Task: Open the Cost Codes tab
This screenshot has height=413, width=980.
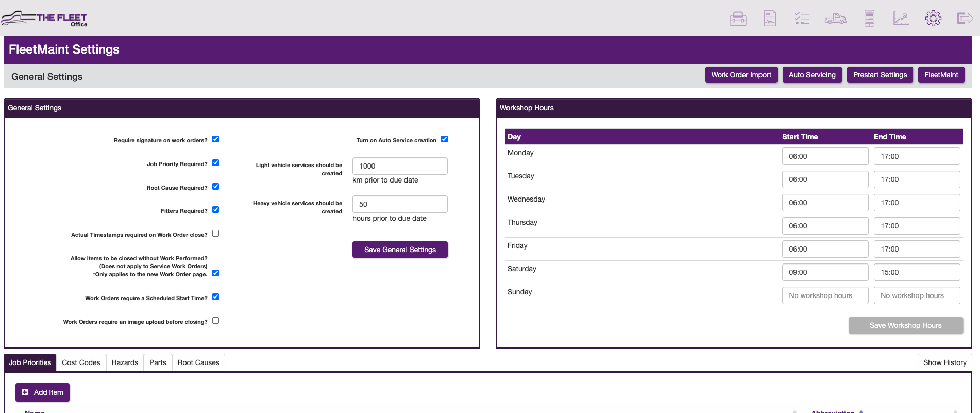Action: click(81, 362)
